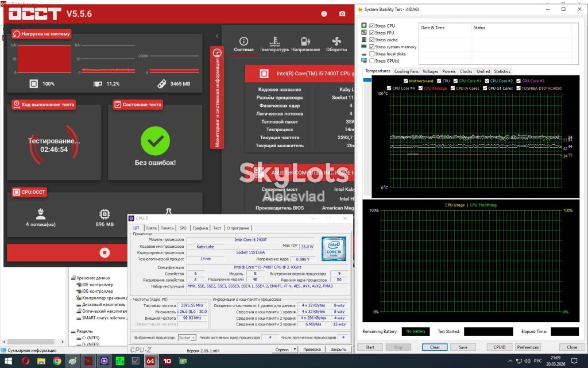Switch to Память tab in CPU-Z
Image resolution: width=588 pixels, height=368 pixels.
167,228
